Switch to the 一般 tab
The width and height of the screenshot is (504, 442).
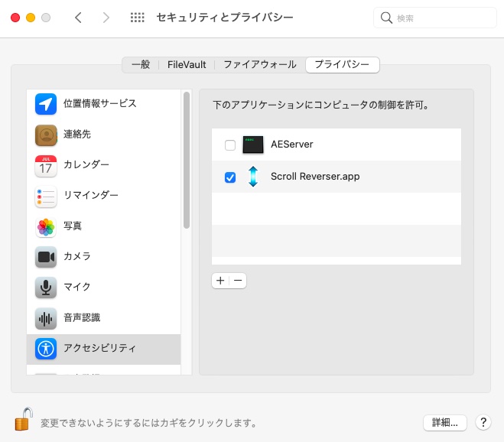point(141,64)
